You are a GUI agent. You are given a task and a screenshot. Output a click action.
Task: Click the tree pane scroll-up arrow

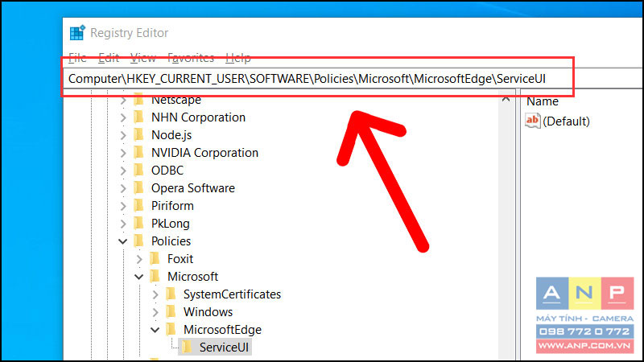coord(506,99)
